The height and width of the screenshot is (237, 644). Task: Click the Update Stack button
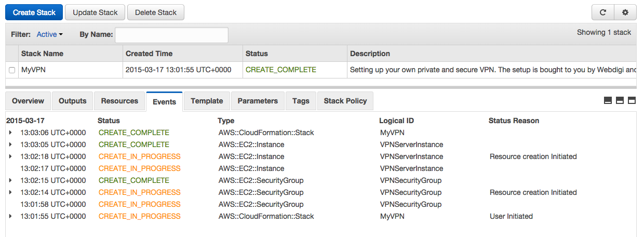click(95, 12)
